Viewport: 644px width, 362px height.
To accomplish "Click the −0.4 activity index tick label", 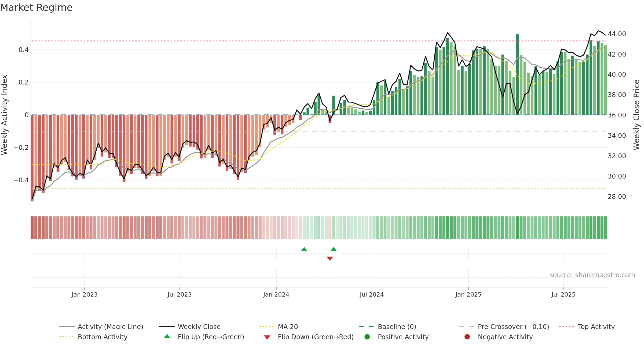I will click(x=21, y=180).
